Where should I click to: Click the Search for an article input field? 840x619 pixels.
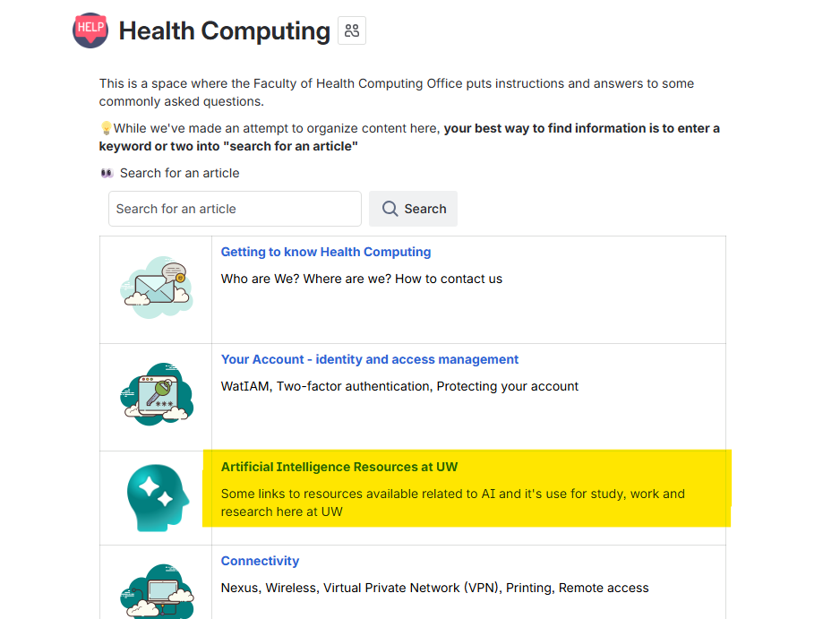point(234,208)
